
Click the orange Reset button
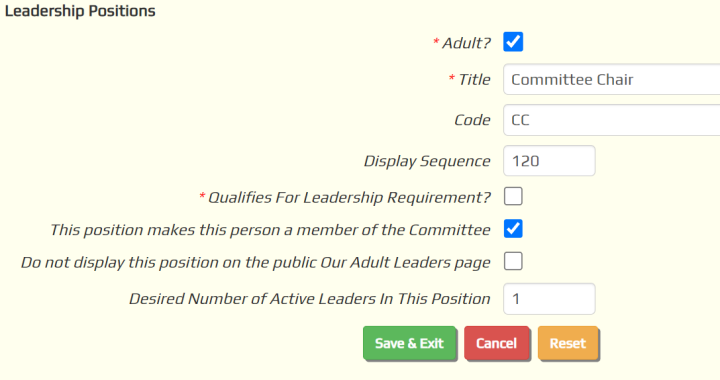point(568,343)
